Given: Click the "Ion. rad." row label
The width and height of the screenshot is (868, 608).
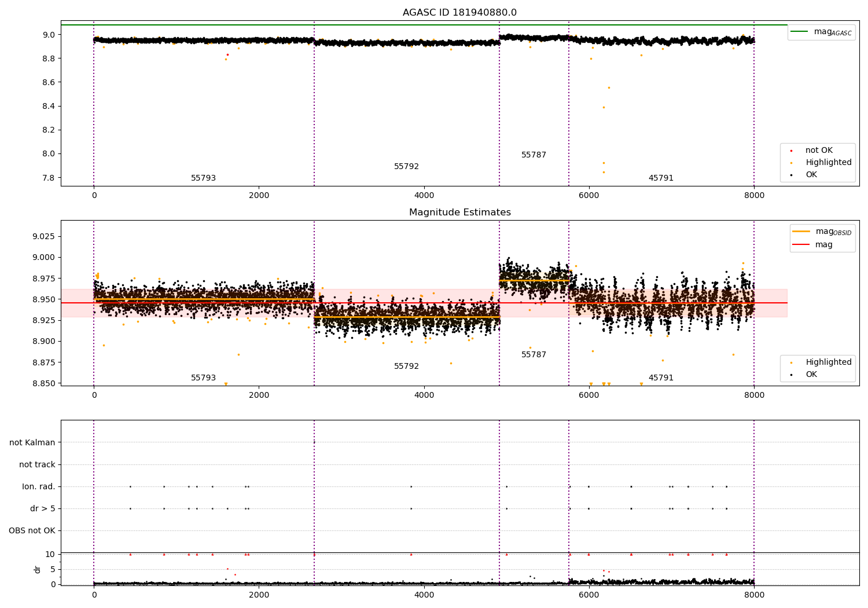Looking at the screenshot, I should point(39,487).
